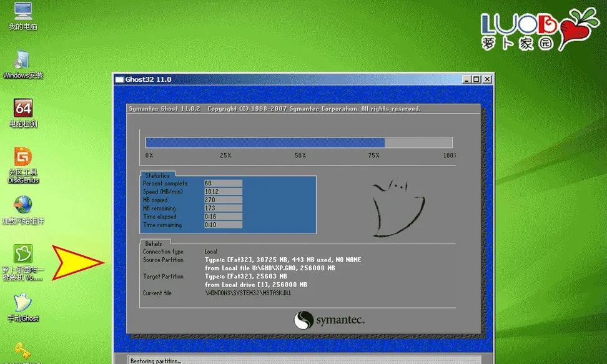This screenshot has width=607, height=364.
Task: Select the Time remaining value 0:10
Action: (223, 225)
